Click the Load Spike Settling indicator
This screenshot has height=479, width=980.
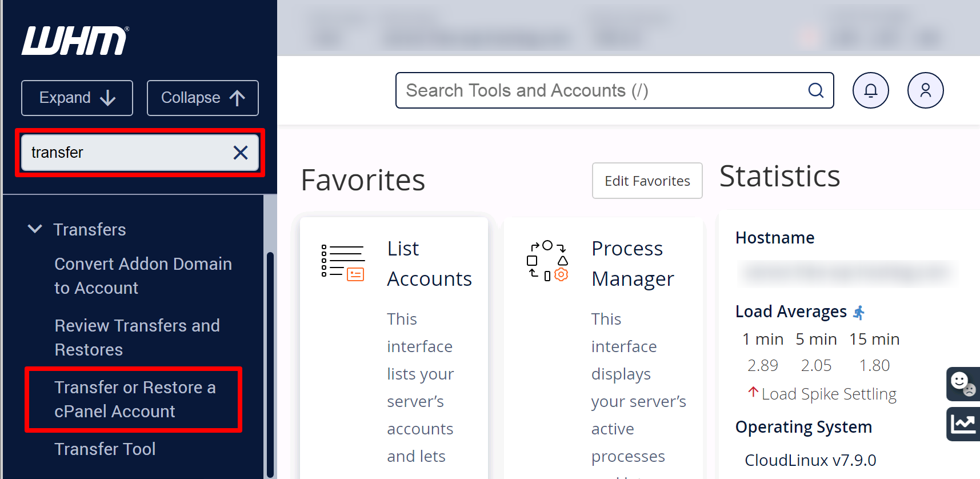pyautogui.click(x=822, y=394)
